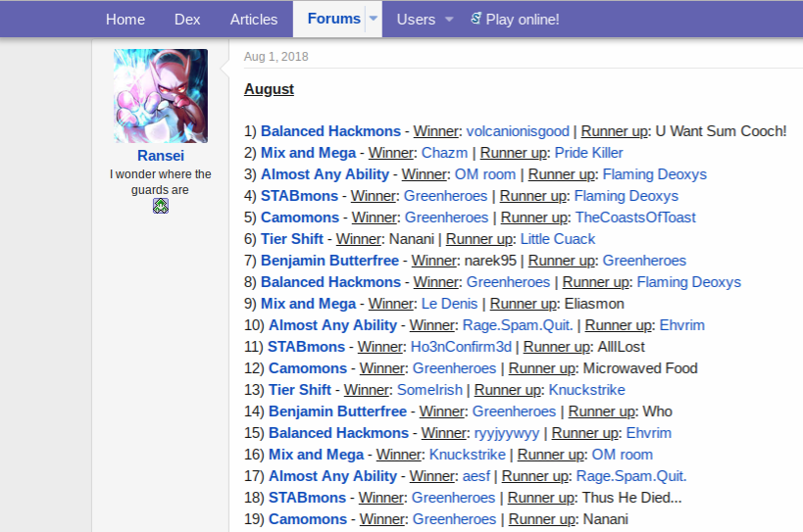The image size is (803, 532).
Task: Open Ransei's user profile name link
Action: point(161,156)
